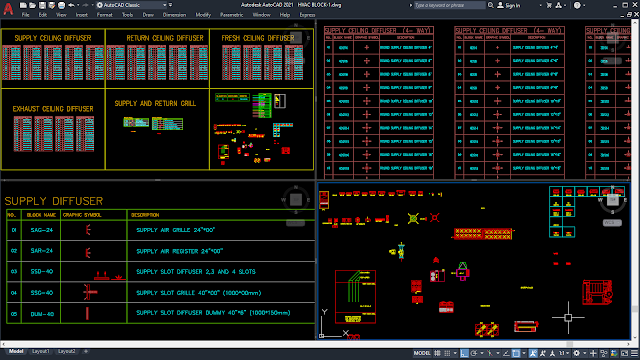Open the AutoCAD application menu logo
The height and width of the screenshot is (360, 640).
(x=8, y=8)
